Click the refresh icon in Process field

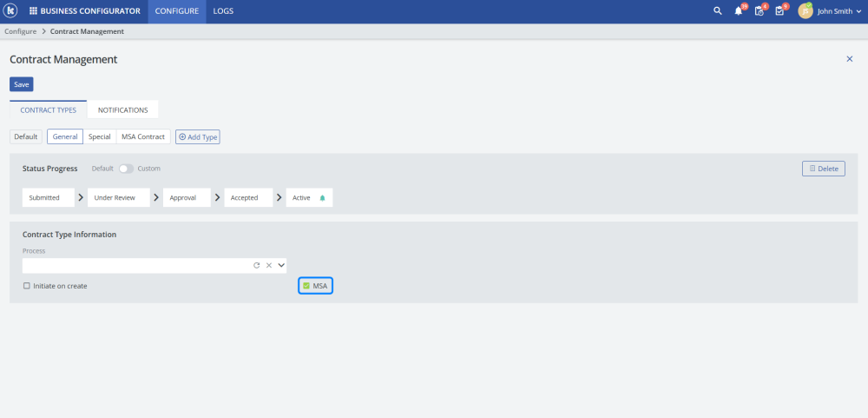pyautogui.click(x=256, y=266)
